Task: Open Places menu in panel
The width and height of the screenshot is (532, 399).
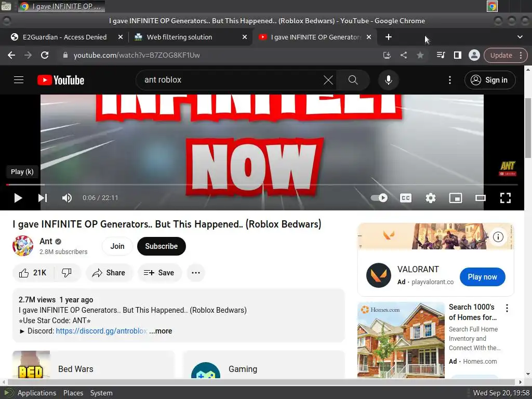Action: (x=73, y=393)
